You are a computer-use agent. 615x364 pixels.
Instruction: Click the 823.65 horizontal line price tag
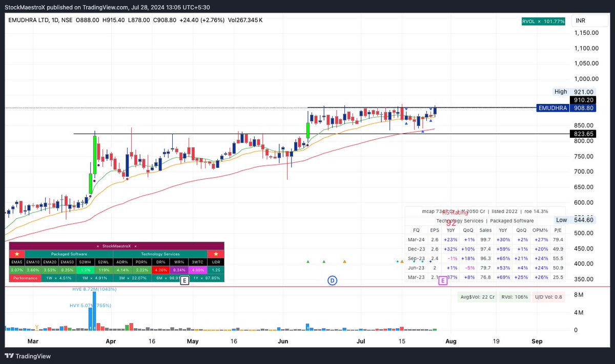[583, 134]
